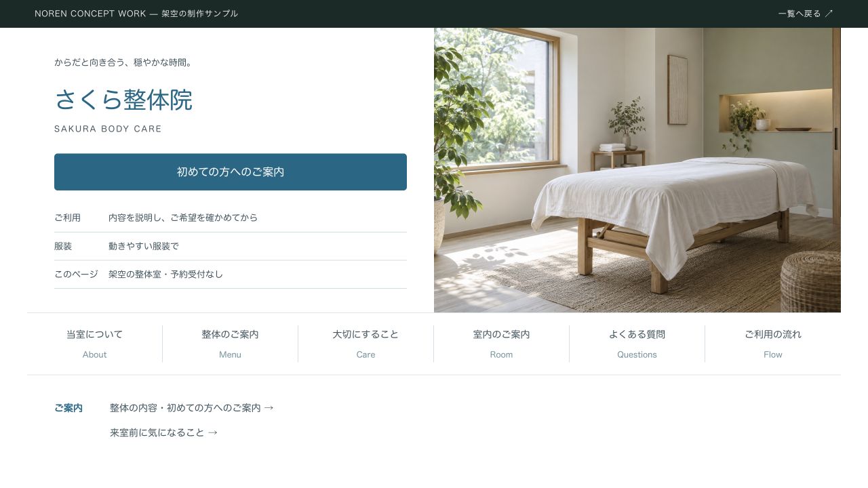Click the さくら整体院 heading
This screenshot has width=868, height=488.
pos(123,100)
